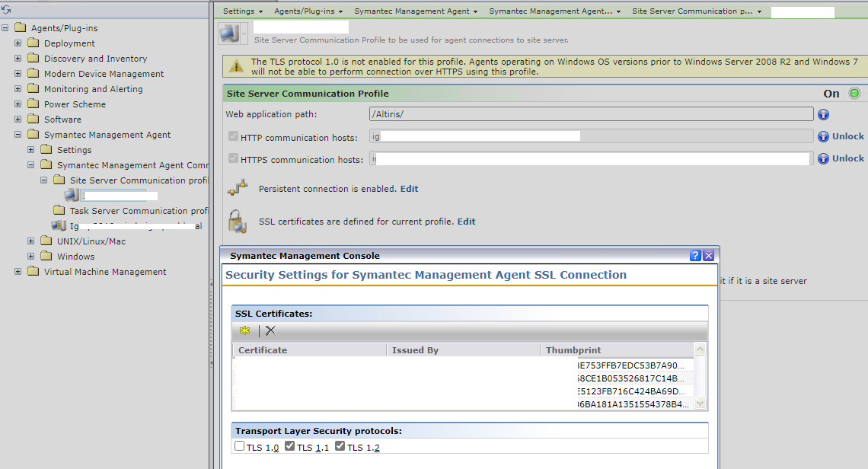
Task: Uncheck TLS 1.2 checkbox
Action: click(x=340, y=445)
